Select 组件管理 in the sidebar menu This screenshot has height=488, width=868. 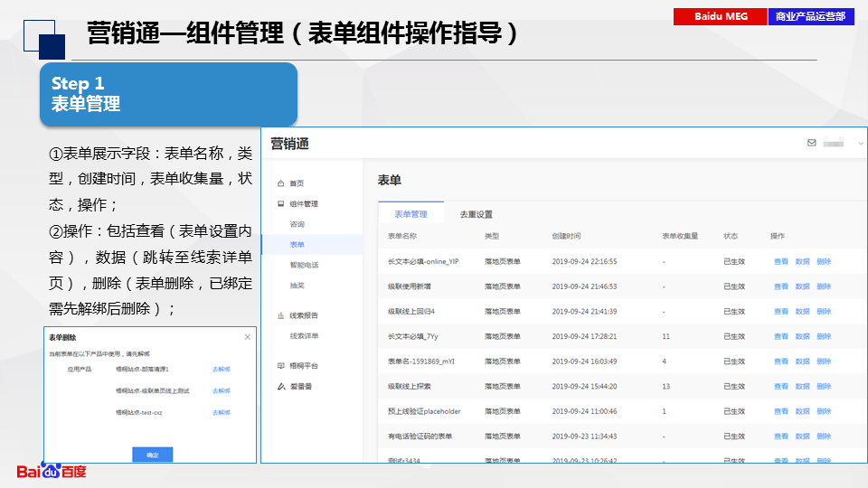point(304,203)
